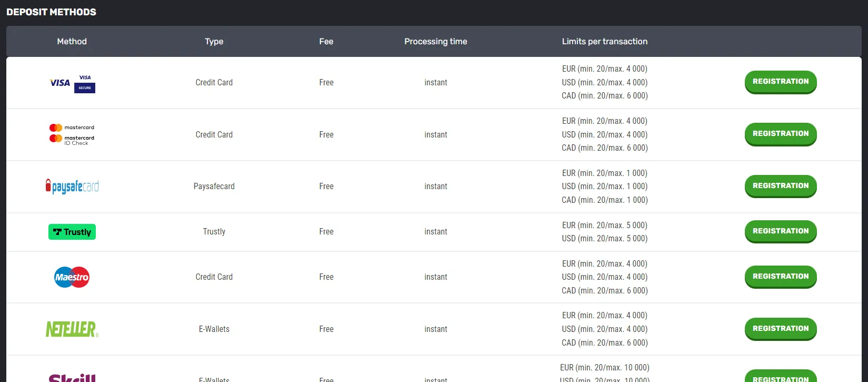Image resolution: width=868 pixels, height=382 pixels.
Task: Click instant in the Maestro row
Action: 436,277
